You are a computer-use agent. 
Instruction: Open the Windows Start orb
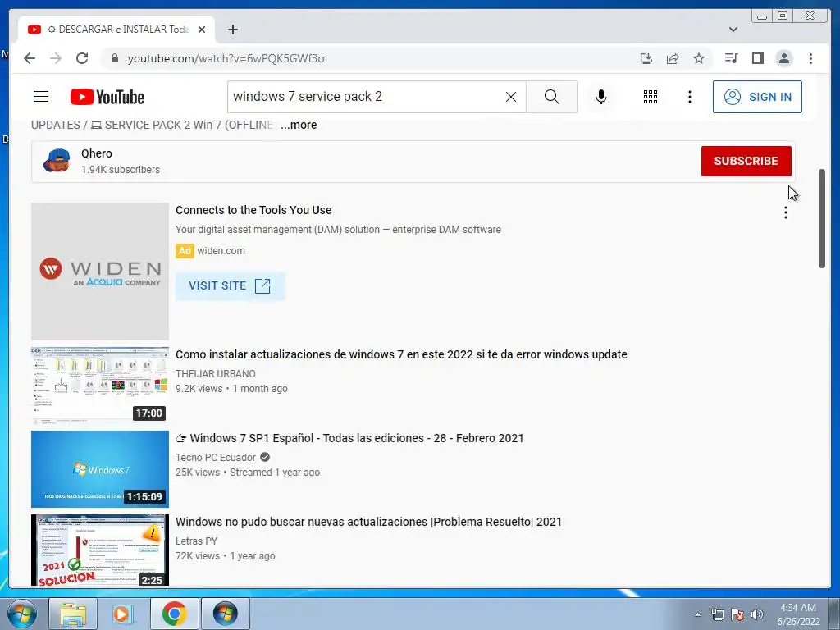click(x=22, y=614)
